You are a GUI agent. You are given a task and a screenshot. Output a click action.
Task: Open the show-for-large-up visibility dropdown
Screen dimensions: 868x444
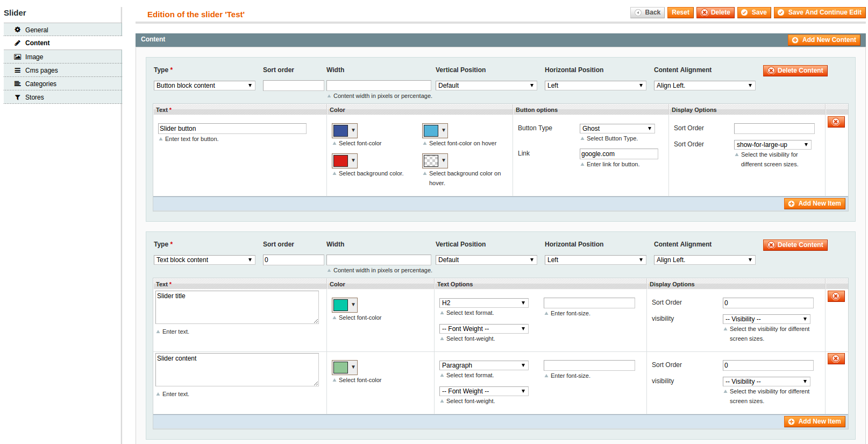(x=773, y=145)
